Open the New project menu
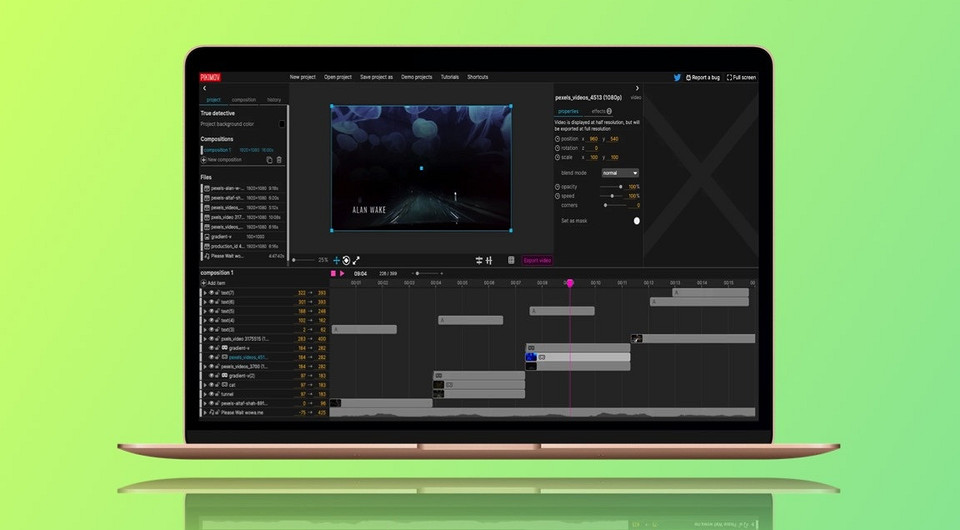960x530 pixels. pos(302,77)
